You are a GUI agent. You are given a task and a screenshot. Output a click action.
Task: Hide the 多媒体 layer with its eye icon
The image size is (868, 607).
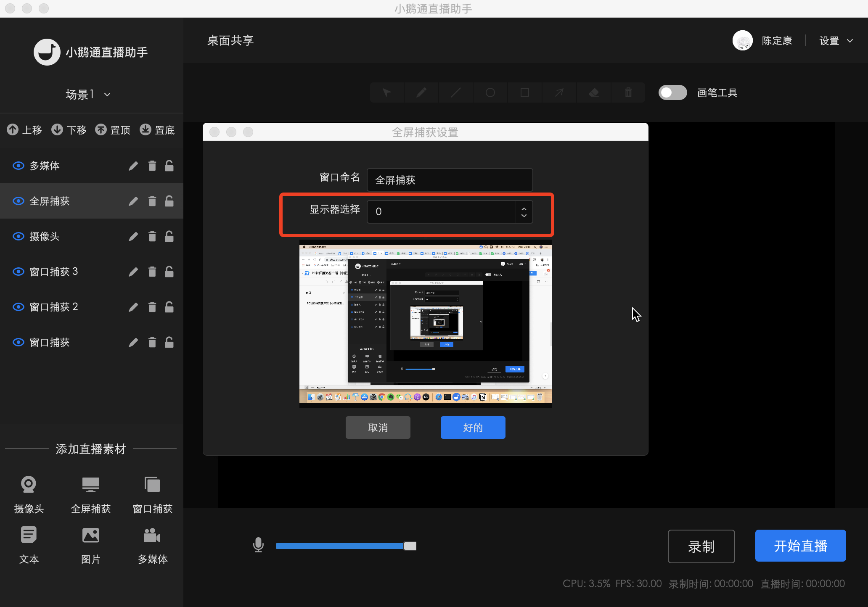point(18,166)
